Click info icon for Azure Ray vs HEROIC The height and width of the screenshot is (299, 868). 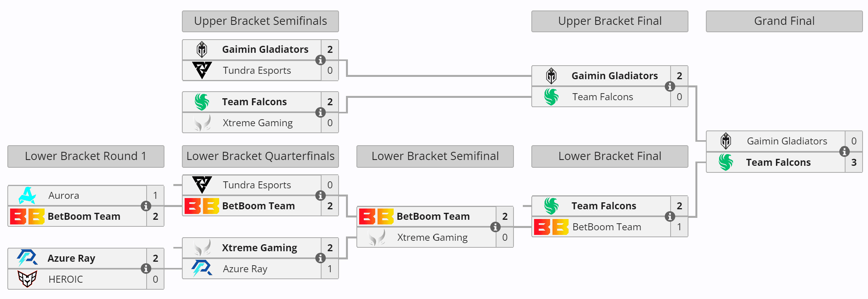tap(146, 269)
